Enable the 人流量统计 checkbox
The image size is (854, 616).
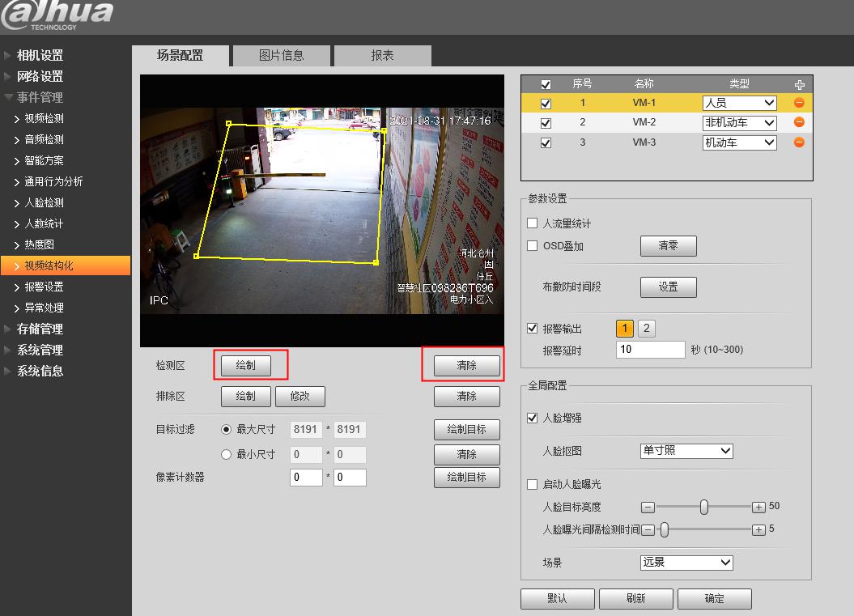(533, 223)
